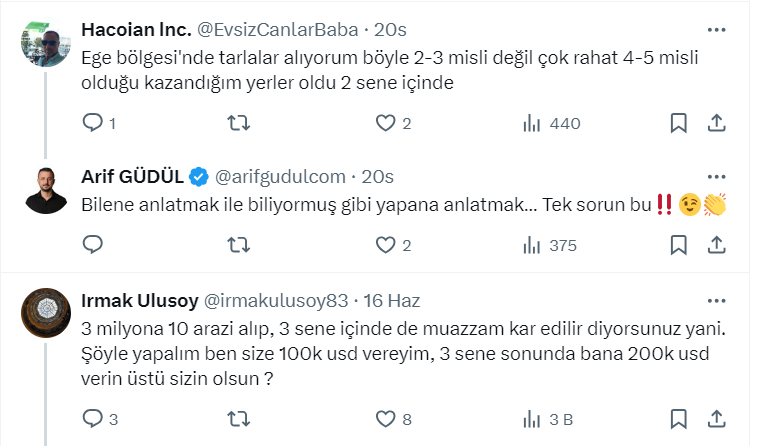760x446 pixels.
Task: Reply to Arif GÜDÜL's tweet
Action: point(93,245)
